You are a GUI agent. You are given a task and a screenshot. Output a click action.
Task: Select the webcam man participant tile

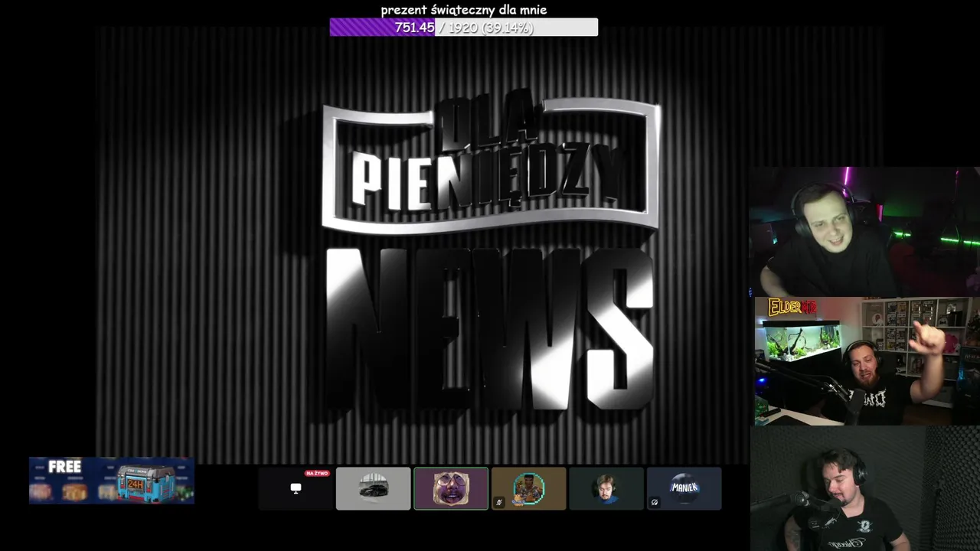[606, 488]
